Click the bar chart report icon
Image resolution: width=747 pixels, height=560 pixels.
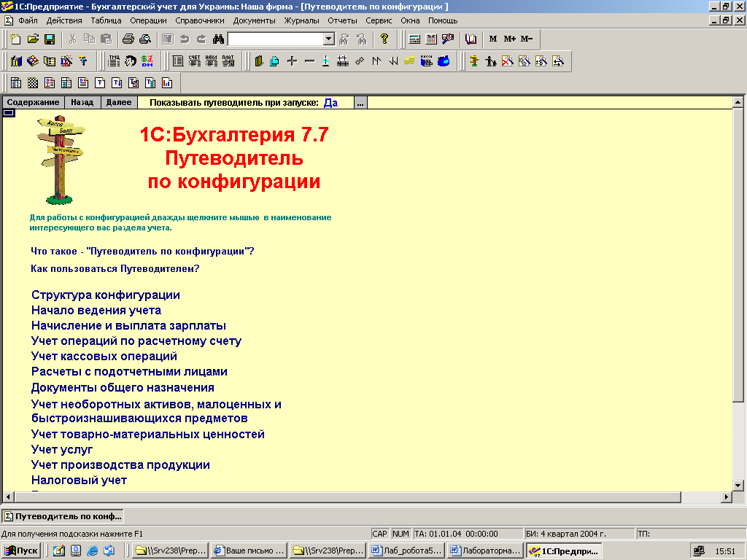pos(167,83)
